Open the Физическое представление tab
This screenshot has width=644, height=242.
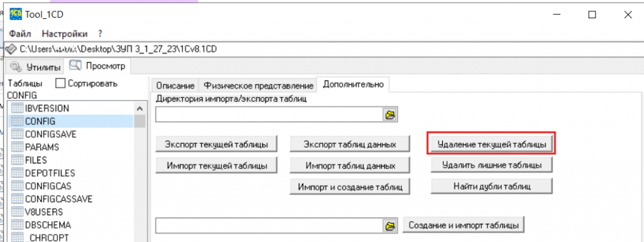click(x=258, y=85)
